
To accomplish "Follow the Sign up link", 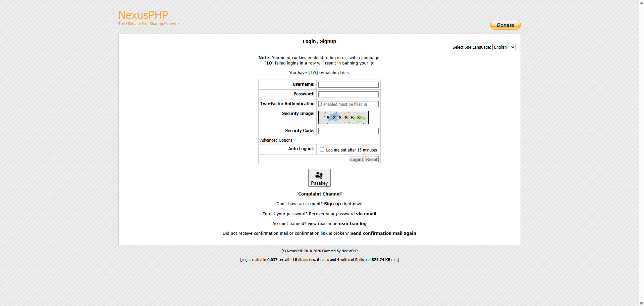I will (x=332, y=204).
